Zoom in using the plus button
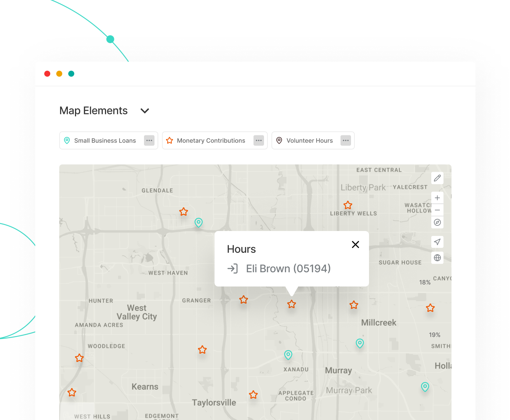Image resolution: width=510 pixels, height=420 pixels. click(437, 198)
